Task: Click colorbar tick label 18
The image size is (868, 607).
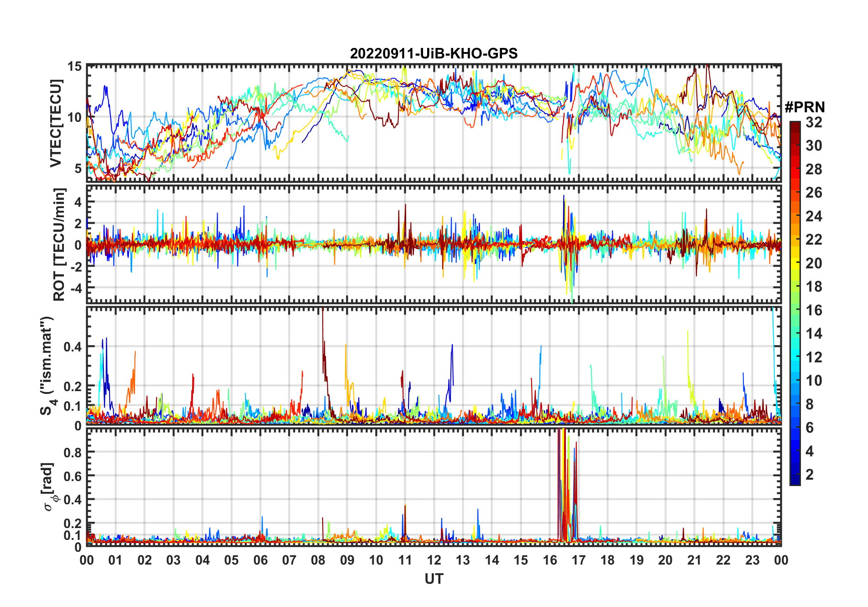Action: click(x=814, y=287)
